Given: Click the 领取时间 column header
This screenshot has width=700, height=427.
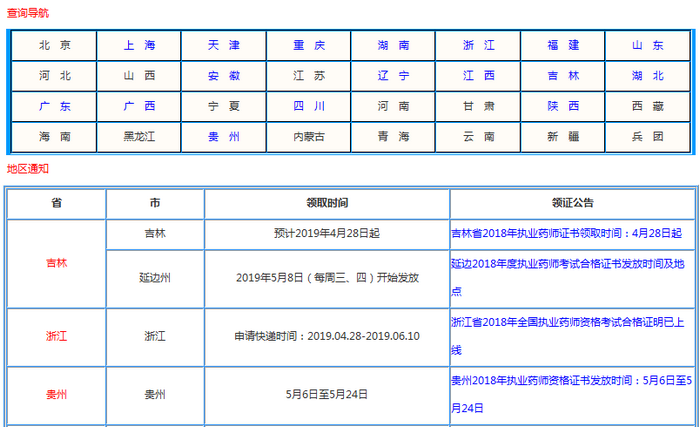Looking at the screenshot, I should pyautogui.click(x=327, y=203).
